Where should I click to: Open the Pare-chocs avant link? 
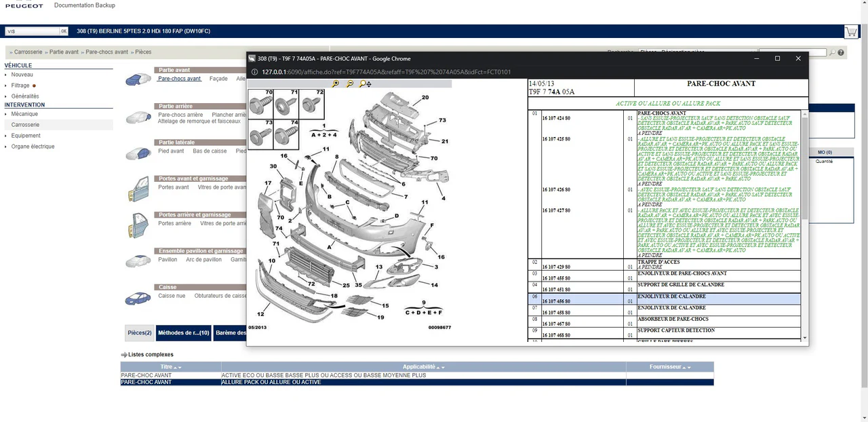click(179, 78)
